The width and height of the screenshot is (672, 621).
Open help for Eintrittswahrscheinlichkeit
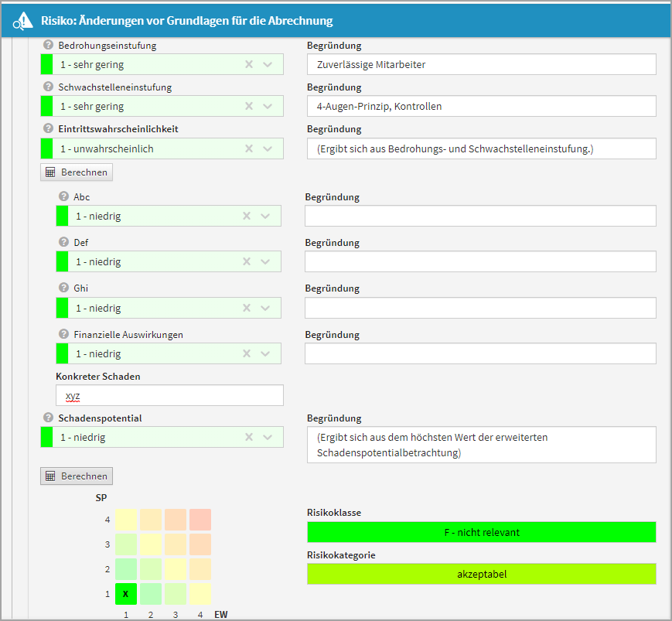click(x=48, y=129)
